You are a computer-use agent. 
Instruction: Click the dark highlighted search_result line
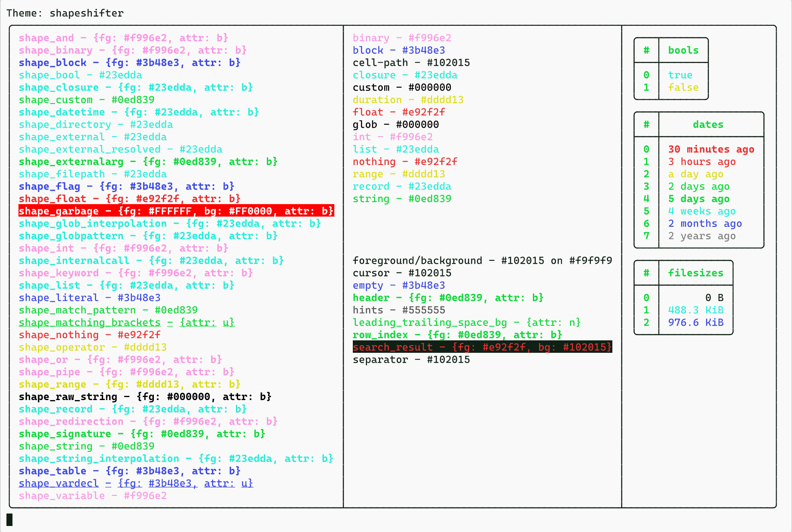point(482,347)
